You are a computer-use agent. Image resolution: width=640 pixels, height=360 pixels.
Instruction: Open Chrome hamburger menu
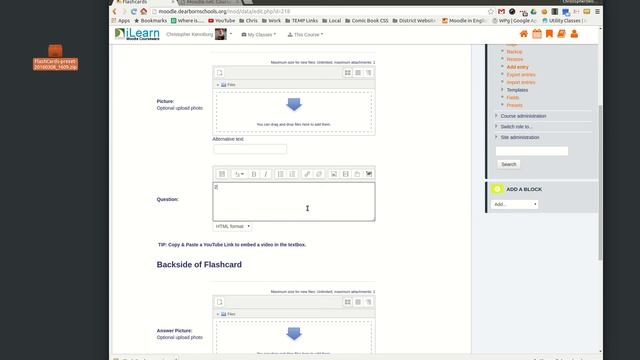point(597,11)
